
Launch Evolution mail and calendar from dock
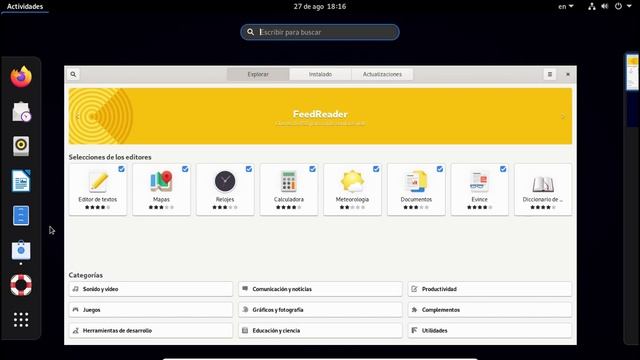21,111
